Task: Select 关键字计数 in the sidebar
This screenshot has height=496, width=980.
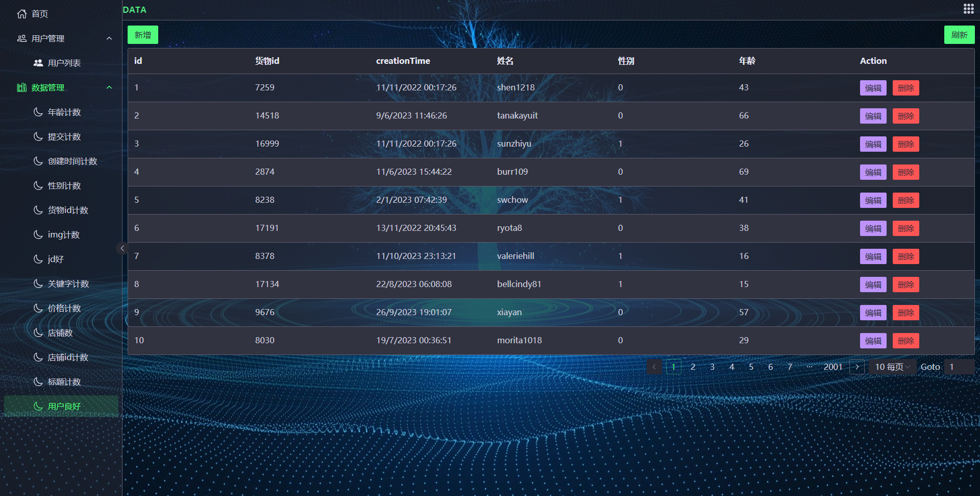Action: [x=61, y=284]
